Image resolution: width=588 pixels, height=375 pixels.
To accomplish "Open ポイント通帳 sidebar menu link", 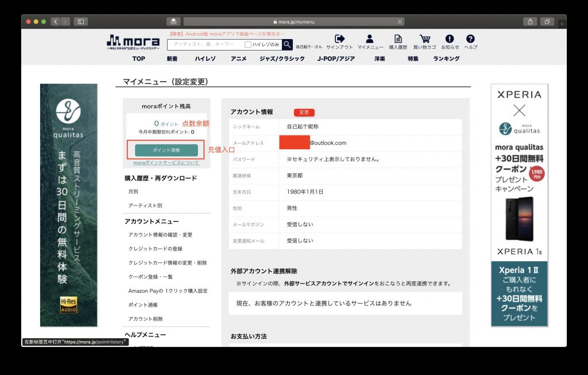I will pyautogui.click(x=143, y=305).
